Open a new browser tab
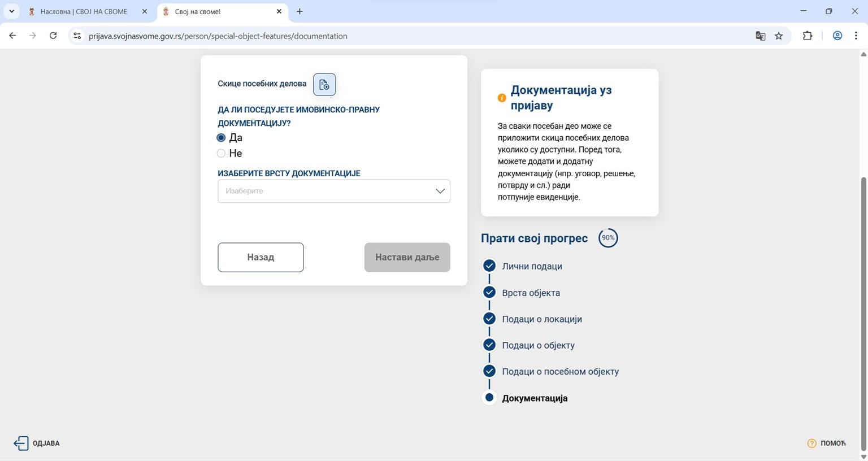The height and width of the screenshot is (461, 868). coord(300,11)
